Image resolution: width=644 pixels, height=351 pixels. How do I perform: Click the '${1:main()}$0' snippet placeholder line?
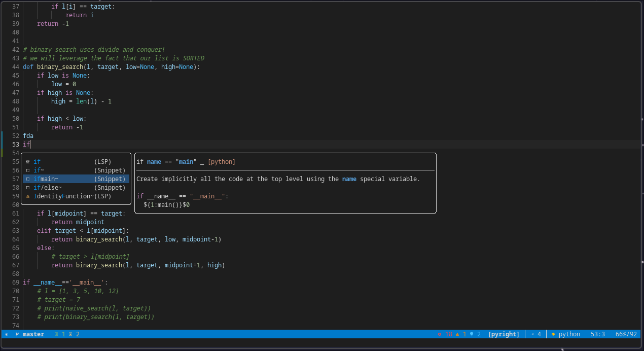click(167, 205)
